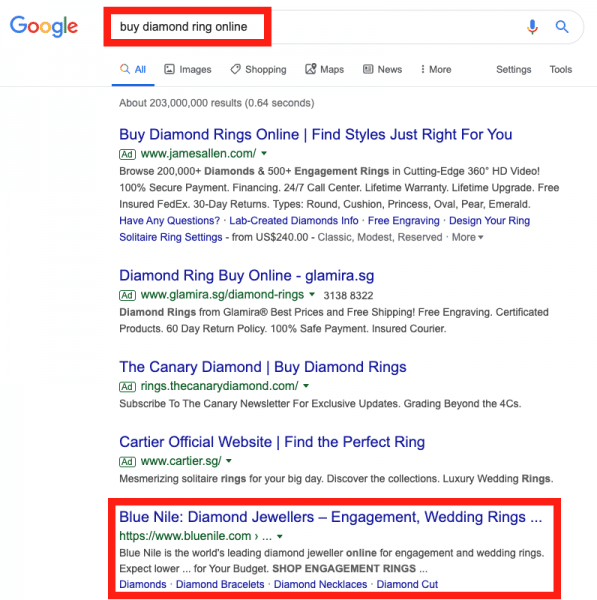Open 'Lab-Created Diamonds Info' sitelink
Image resolution: width=597 pixels, height=600 pixels.
pos(294,220)
